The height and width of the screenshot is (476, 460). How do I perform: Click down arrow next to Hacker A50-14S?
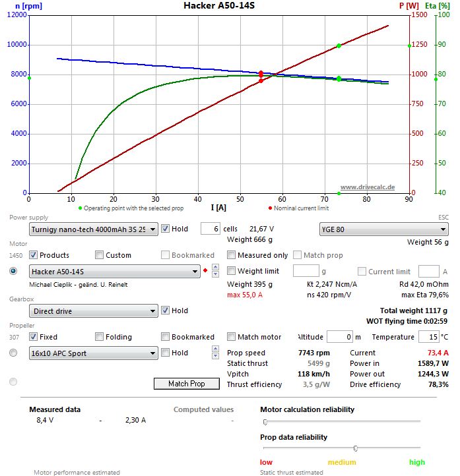pos(213,274)
